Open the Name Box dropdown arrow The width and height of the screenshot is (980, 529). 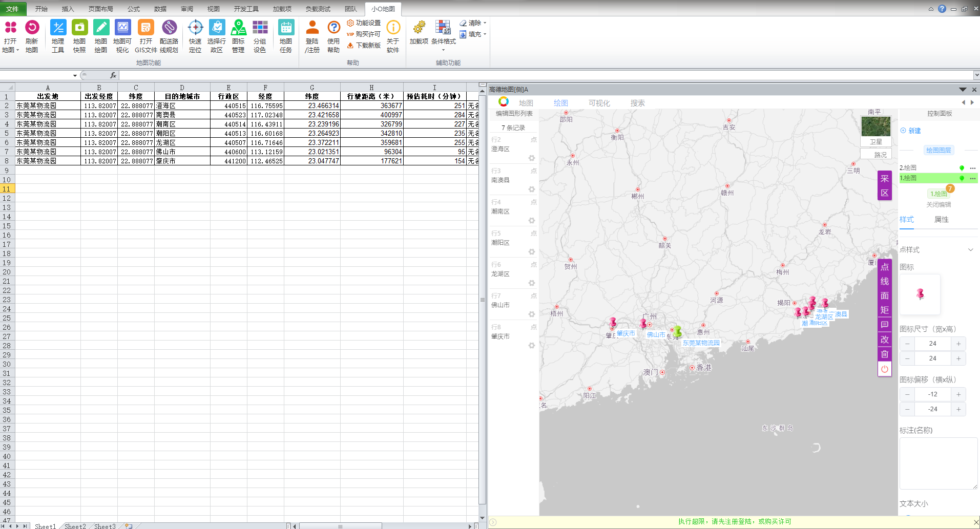tap(75, 76)
